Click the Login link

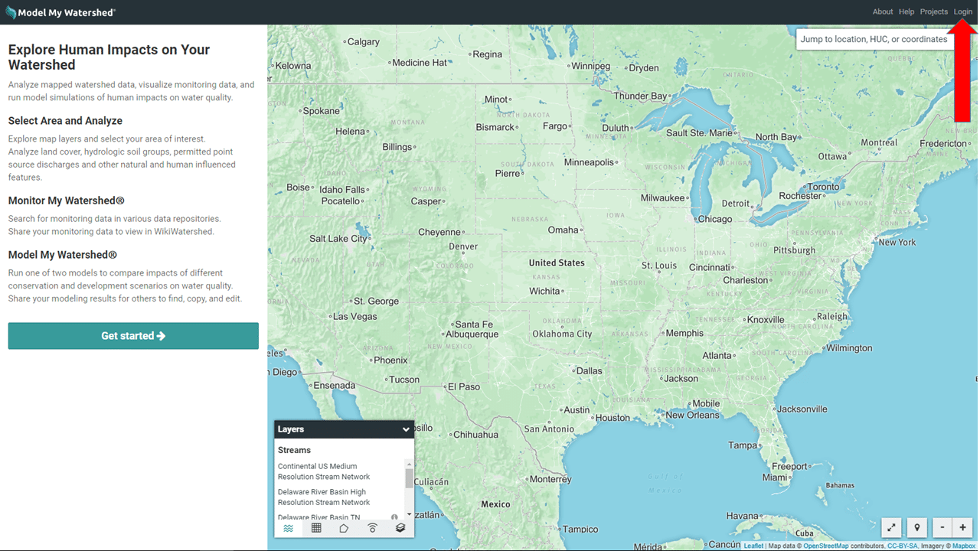962,11
